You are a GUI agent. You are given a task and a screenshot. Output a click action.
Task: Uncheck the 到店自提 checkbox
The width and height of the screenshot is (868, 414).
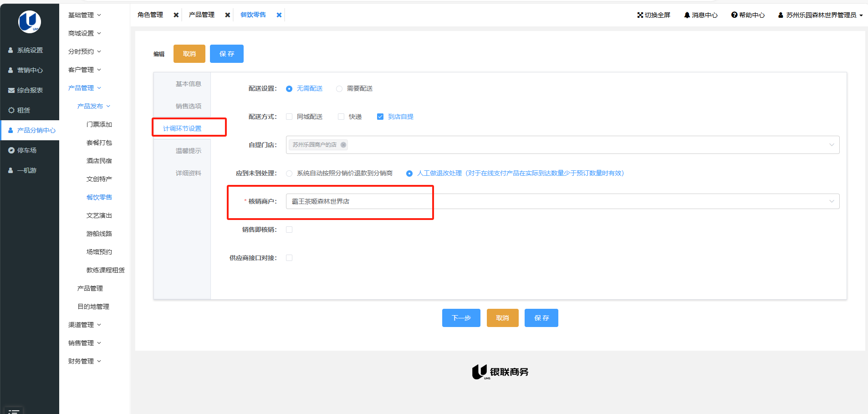pyautogui.click(x=380, y=117)
